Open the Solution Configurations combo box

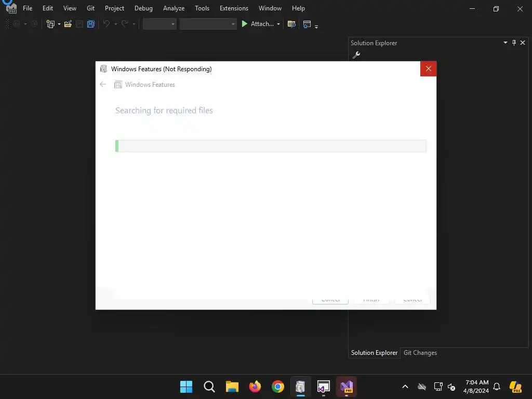159,24
